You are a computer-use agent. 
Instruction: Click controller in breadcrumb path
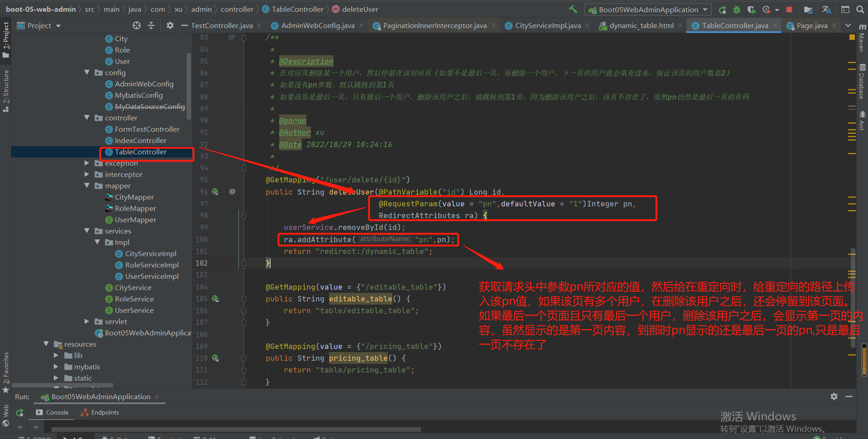237,10
